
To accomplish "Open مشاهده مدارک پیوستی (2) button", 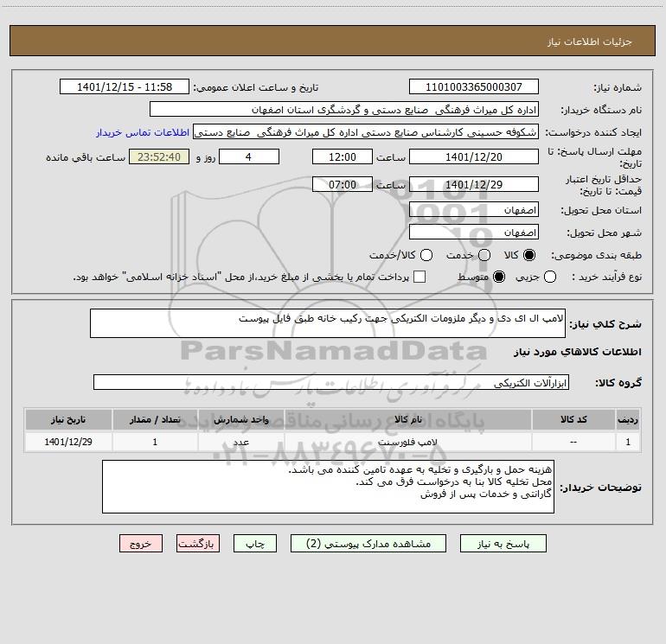I will (368, 544).
